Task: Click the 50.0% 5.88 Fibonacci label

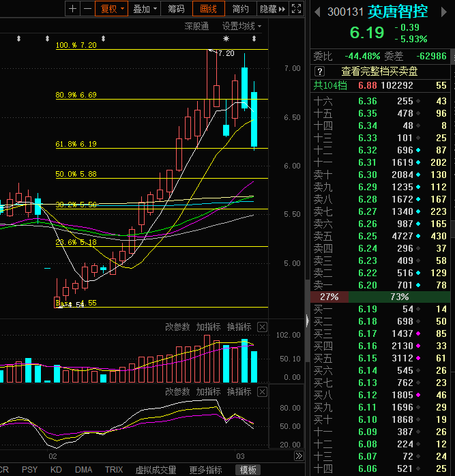Action: coord(76,174)
